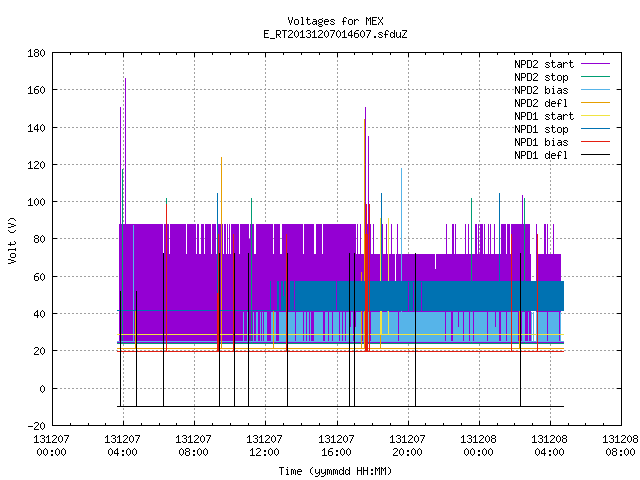Image resolution: width=640 pixels, height=480 pixels.
Task: Click the dark blue NPD1 stop legend line
Action: click(595, 129)
